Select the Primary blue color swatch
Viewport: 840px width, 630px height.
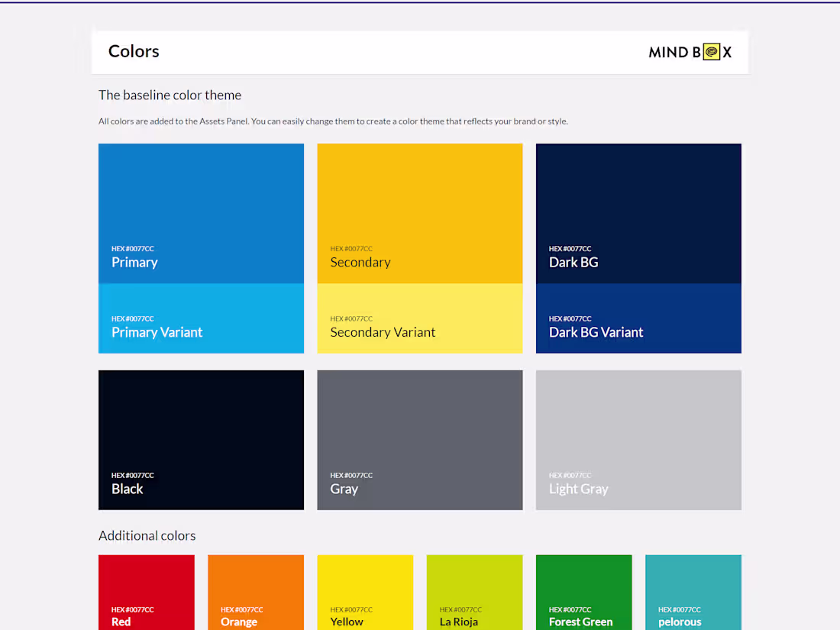[201, 206]
